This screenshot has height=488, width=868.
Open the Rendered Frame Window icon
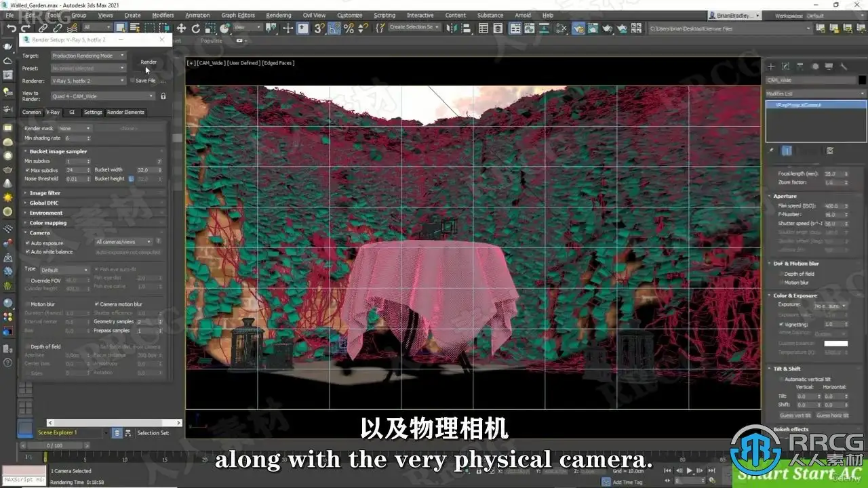point(593,28)
